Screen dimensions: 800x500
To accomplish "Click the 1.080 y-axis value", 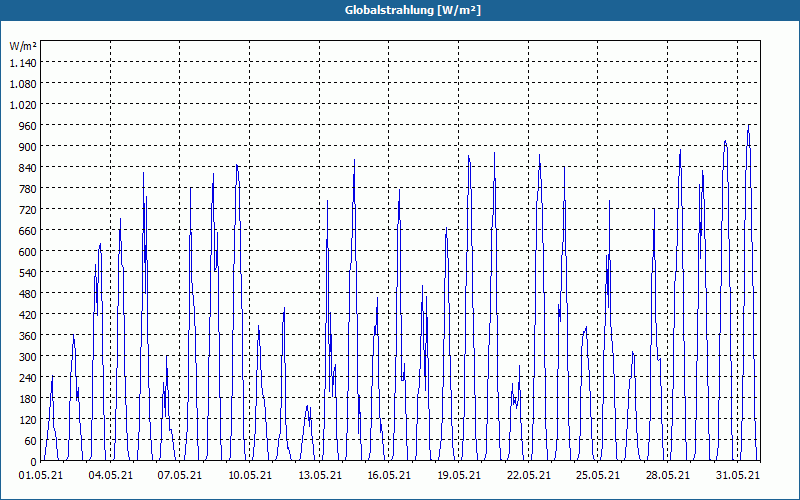I will (23, 83).
